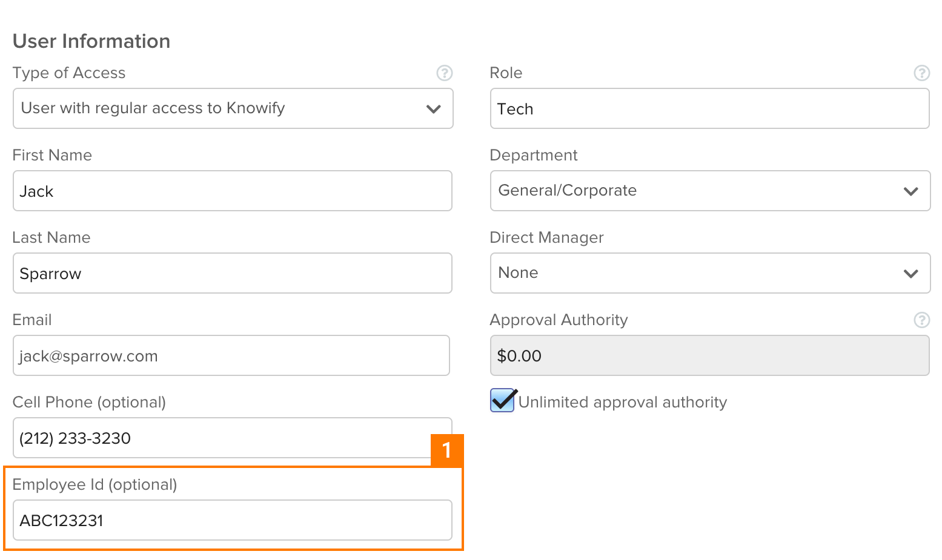
Task: Click the chevron on Type of Access field
Action: (433, 109)
